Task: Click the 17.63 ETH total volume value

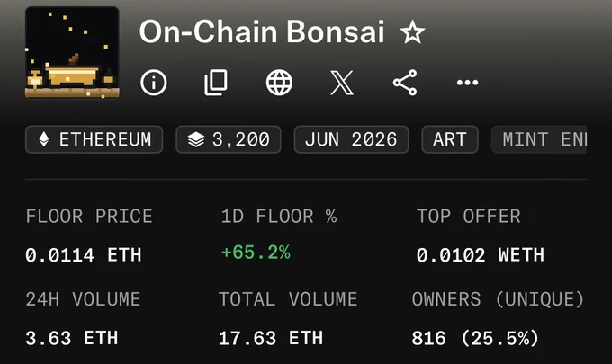Action: [x=271, y=338]
